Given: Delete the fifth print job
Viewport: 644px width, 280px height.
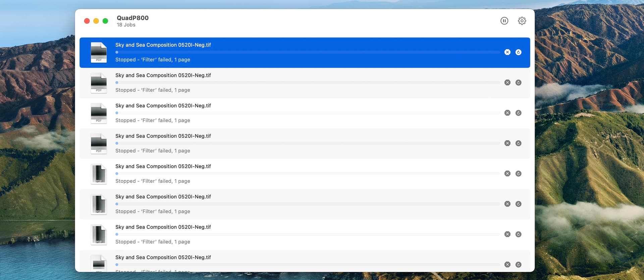Looking at the screenshot, I should coord(507,174).
